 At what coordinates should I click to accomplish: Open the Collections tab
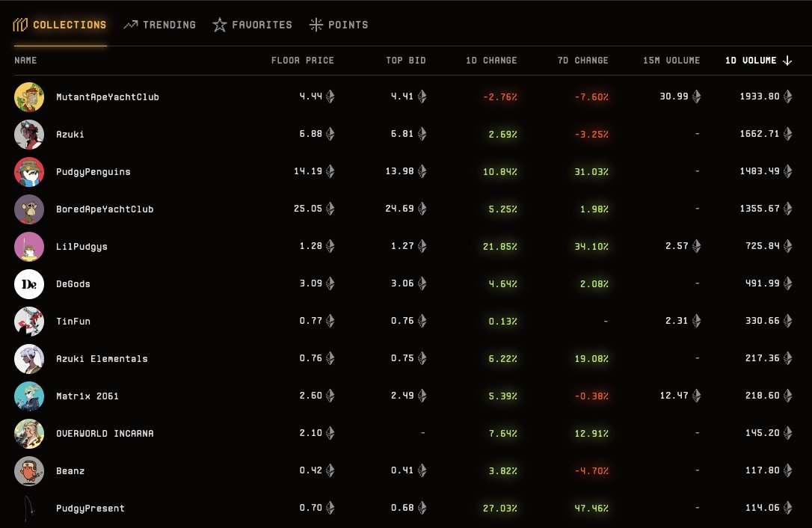[x=60, y=25]
